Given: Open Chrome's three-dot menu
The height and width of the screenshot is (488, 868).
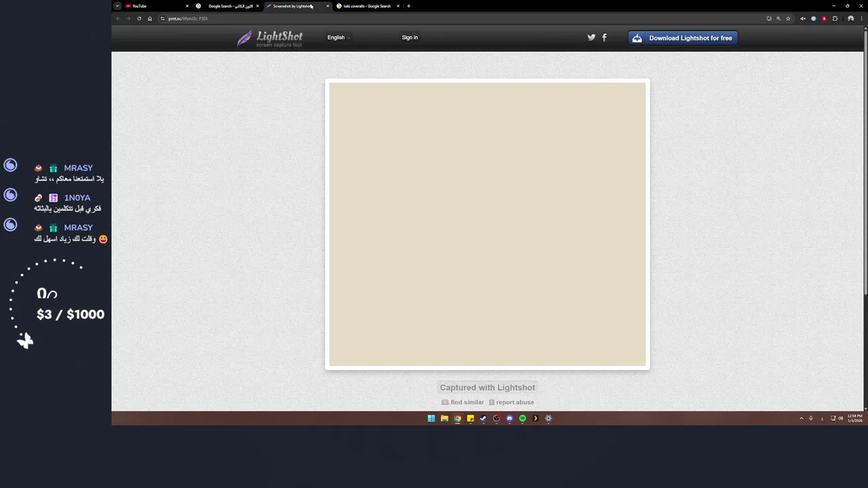Looking at the screenshot, I should [x=861, y=18].
